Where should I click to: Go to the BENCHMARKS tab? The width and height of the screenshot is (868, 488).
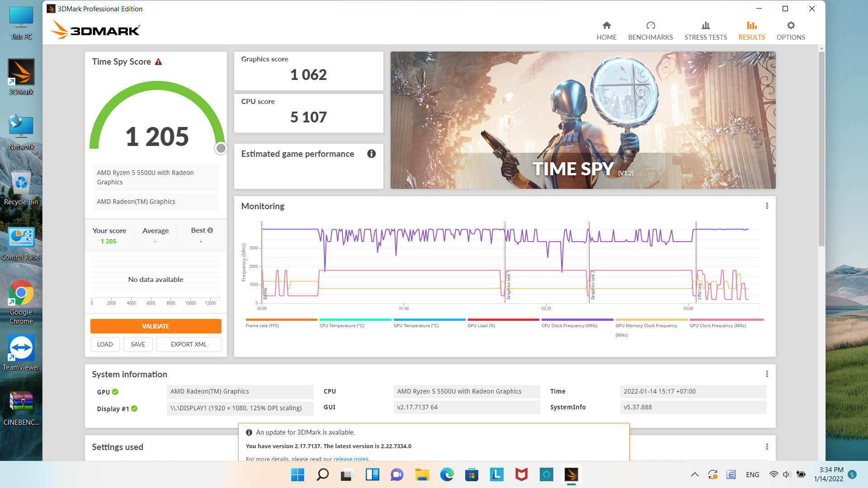pyautogui.click(x=650, y=31)
